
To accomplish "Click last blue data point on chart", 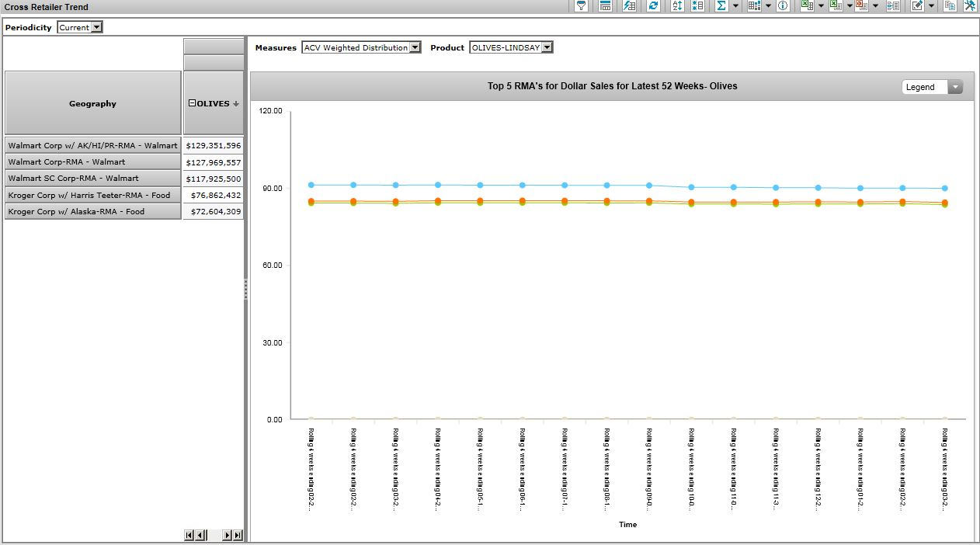I will [944, 188].
